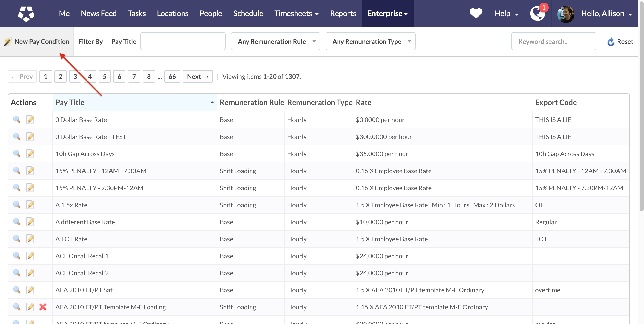The width and height of the screenshot is (644, 324).
Task: Expand the Hello, Allison user menu
Action: point(606,14)
